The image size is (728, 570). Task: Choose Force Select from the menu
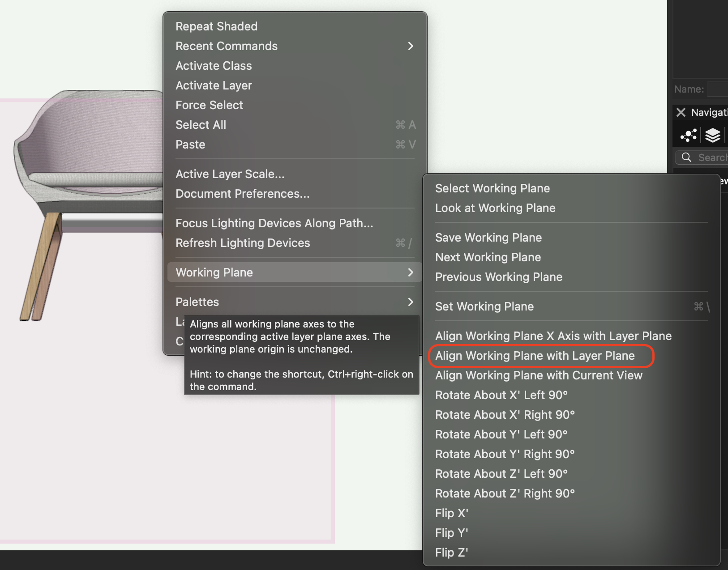click(x=209, y=105)
